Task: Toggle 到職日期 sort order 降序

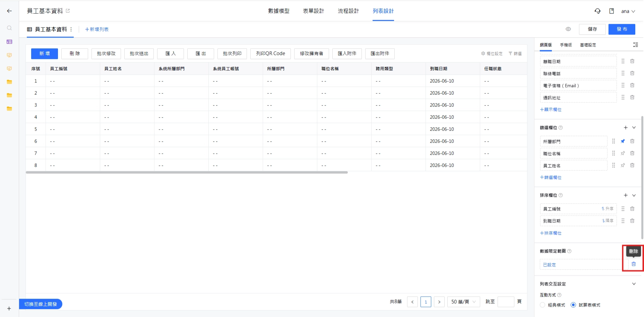Action: pos(608,221)
